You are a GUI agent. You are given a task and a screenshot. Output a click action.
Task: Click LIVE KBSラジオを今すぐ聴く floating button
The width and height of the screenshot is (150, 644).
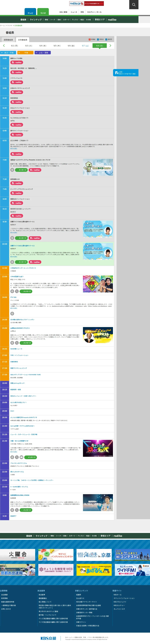[x=126, y=73]
